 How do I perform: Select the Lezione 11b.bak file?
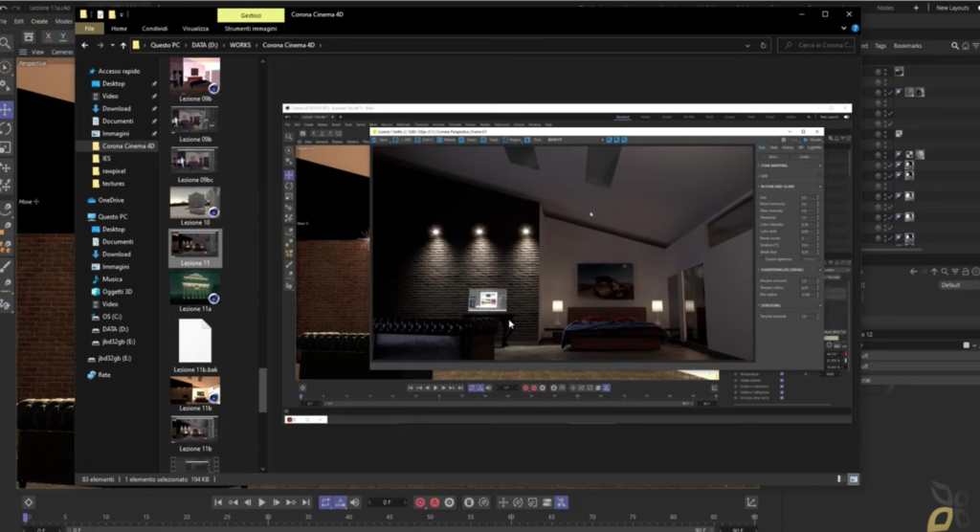pyautogui.click(x=195, y=345)
